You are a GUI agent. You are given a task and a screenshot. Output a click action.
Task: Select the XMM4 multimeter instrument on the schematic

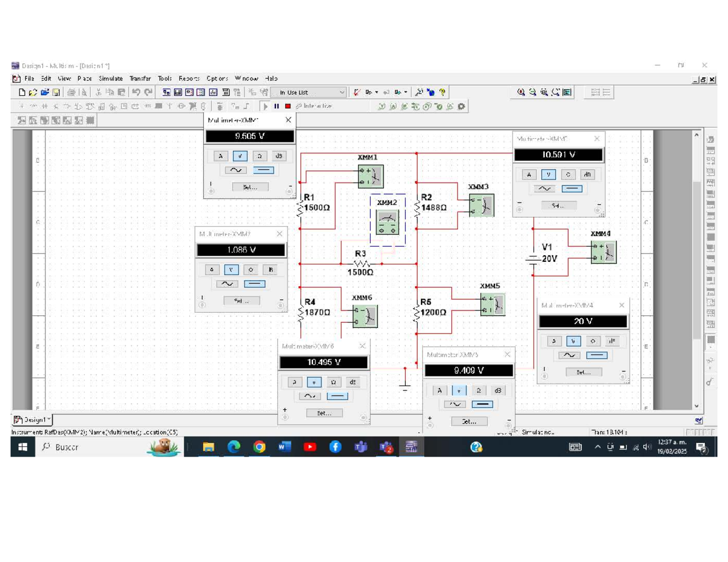(604, 252)
